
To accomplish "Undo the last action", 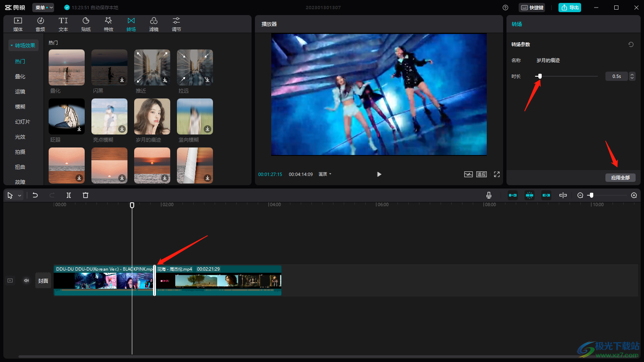I will (35, 195).
